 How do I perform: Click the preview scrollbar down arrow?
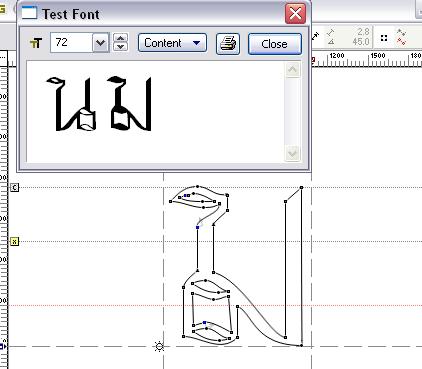pos(292,153)
